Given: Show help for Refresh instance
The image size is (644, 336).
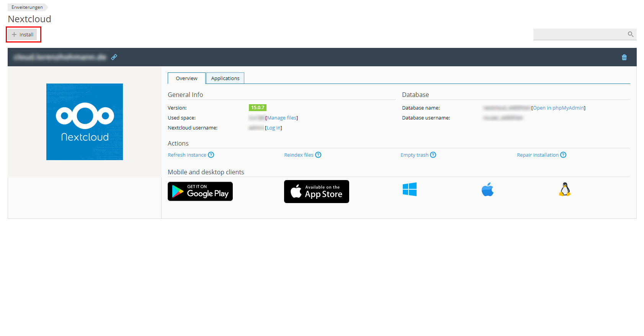Looking at the screenshot, I should pos(211,155).
